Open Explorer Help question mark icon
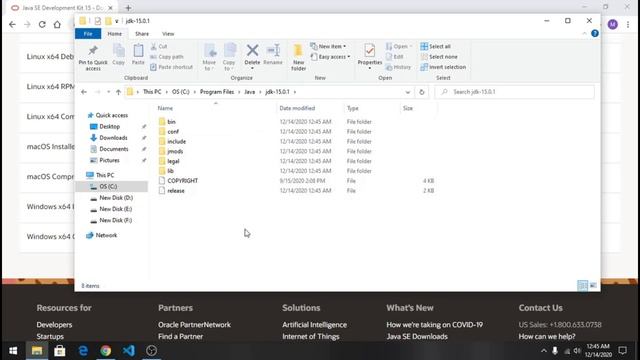The height and width of the screenshot is (360, 640). click(x=595, y=33)
